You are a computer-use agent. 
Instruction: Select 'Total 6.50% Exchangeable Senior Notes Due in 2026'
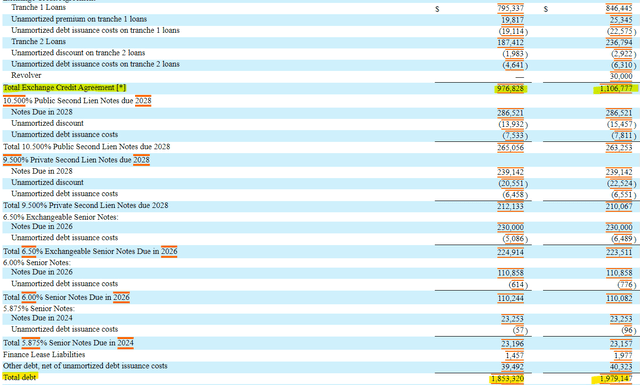tap(90, 251)
